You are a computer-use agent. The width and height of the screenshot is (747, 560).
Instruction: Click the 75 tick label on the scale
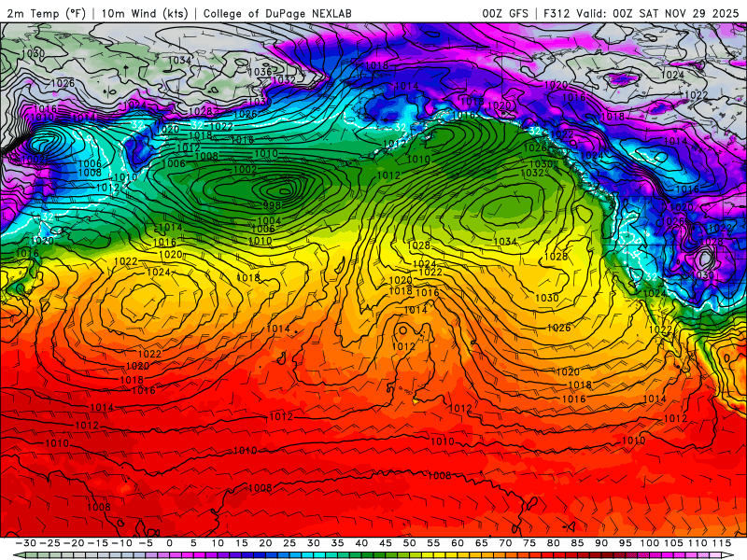529,543
